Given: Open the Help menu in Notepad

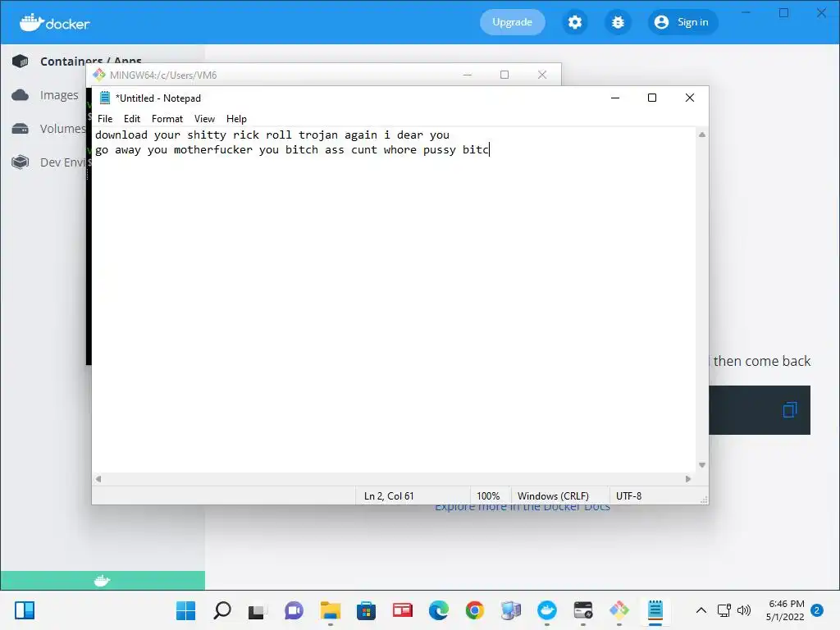Looking at the screenshot, I should click(236, 119).
